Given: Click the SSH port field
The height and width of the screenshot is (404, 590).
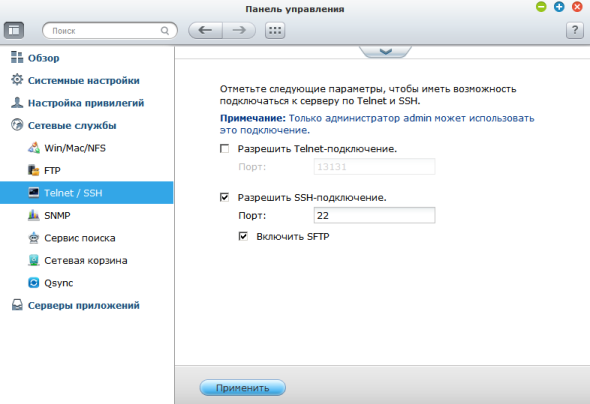Looking at the screenshot, I should click(x=374, y=215).
